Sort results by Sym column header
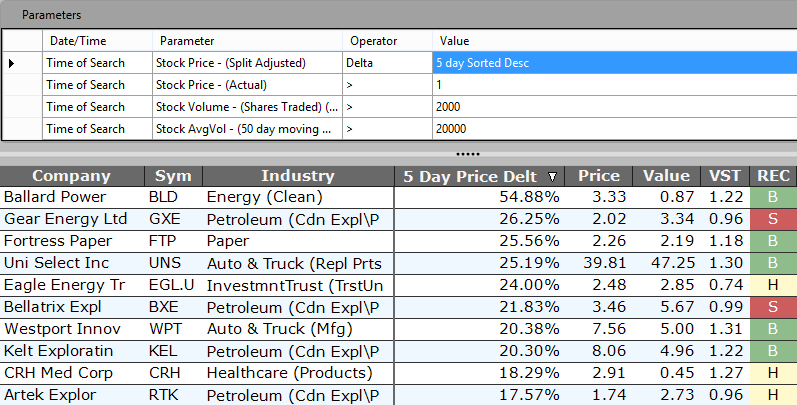The height and width of the screenshot is (405, 797). (173, 176)
